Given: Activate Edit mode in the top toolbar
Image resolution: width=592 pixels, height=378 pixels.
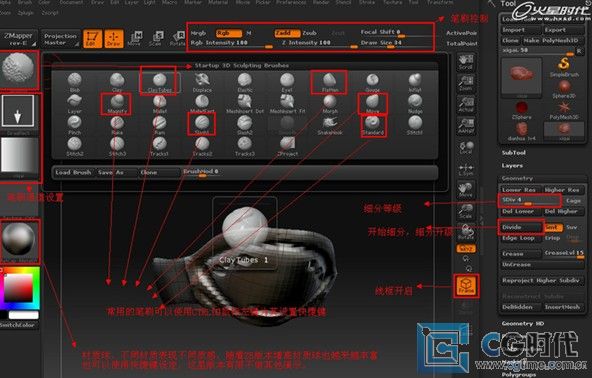Looking at the screenshot, I should coord(92,39).
